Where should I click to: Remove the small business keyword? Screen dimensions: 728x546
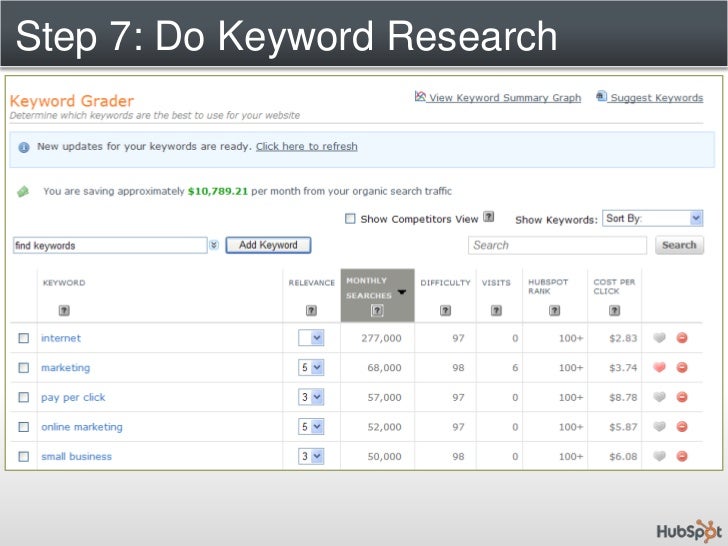[x=682, y=456]
